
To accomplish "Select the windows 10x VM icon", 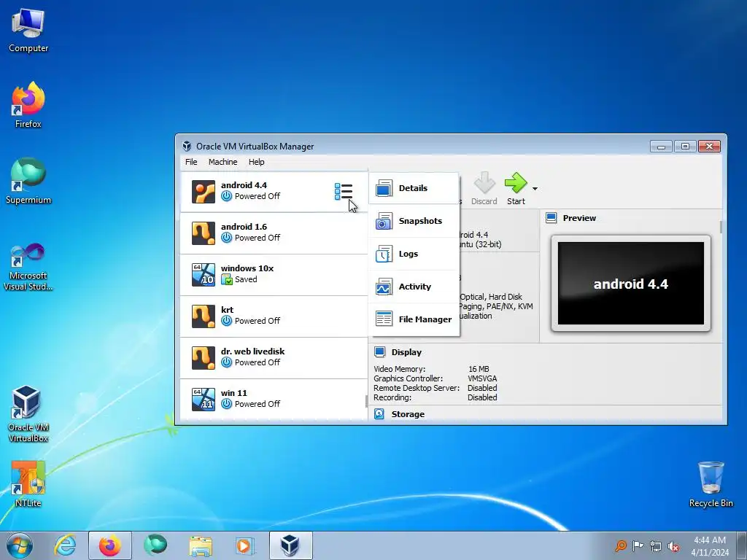I will 204,275.
